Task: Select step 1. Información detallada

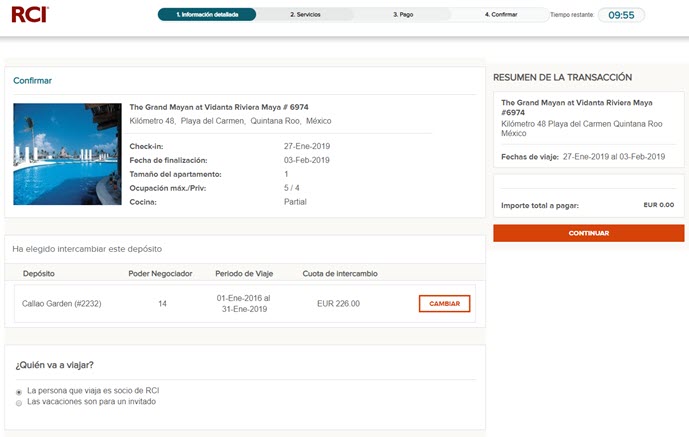Action: (x=207, y=14)
